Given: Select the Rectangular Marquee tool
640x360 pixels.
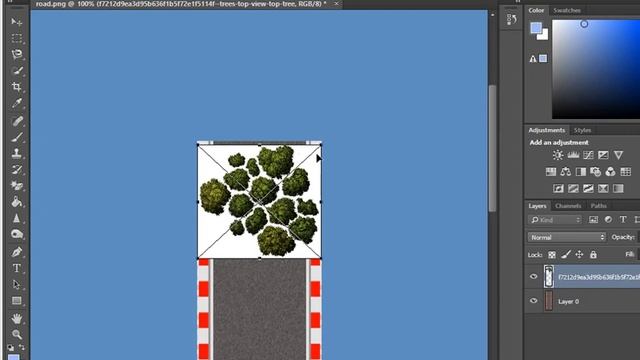Looking at the screenshot, I should click(x=16, y=38).
